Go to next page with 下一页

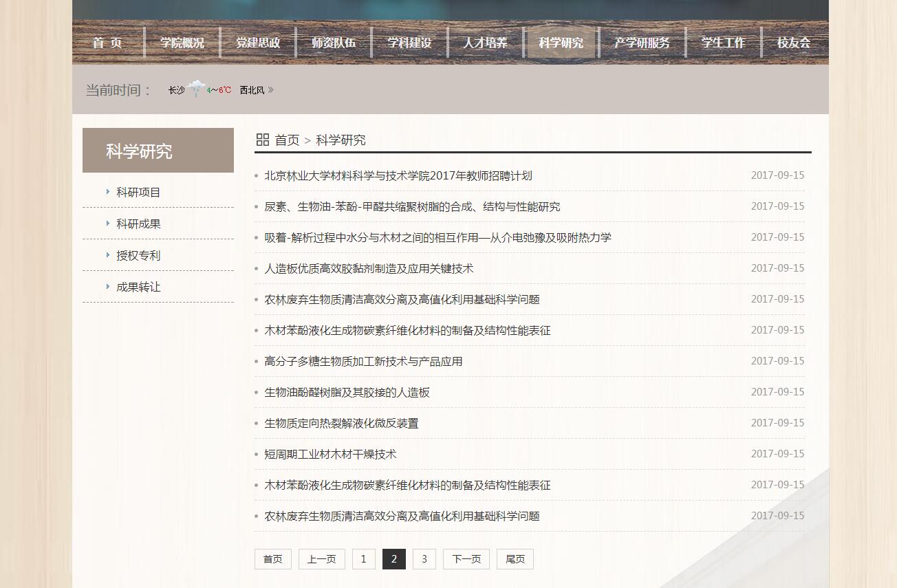466,559
